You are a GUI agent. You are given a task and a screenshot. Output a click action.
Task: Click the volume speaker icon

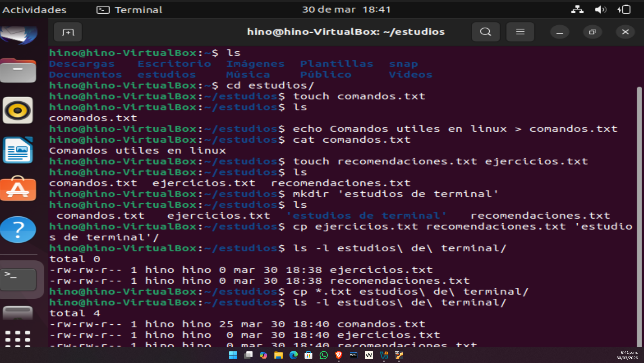point(601,10)
